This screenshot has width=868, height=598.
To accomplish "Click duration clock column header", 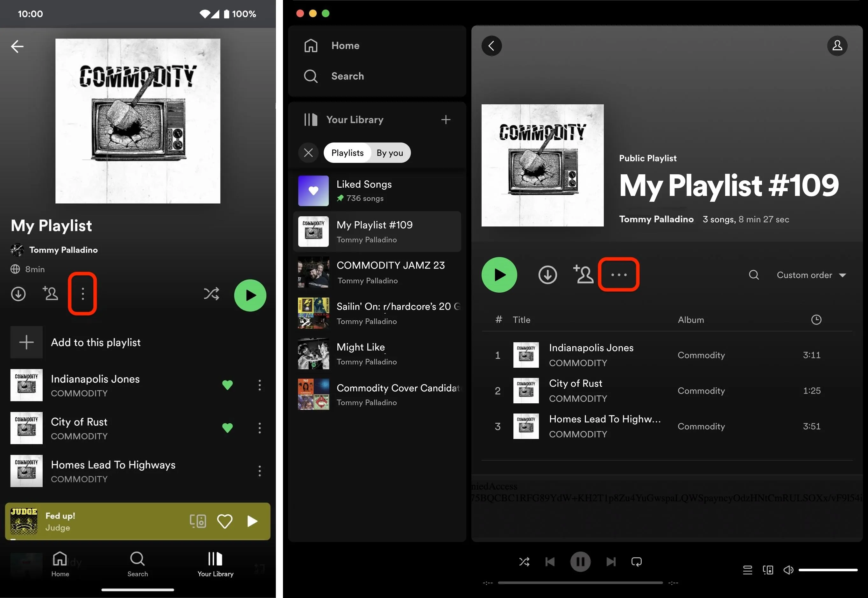I will 816,320.
